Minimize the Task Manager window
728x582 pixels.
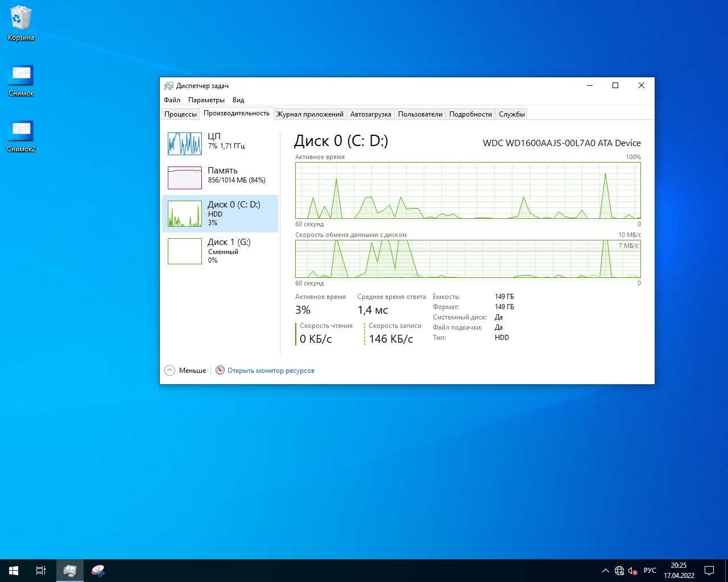click(590, 86)
